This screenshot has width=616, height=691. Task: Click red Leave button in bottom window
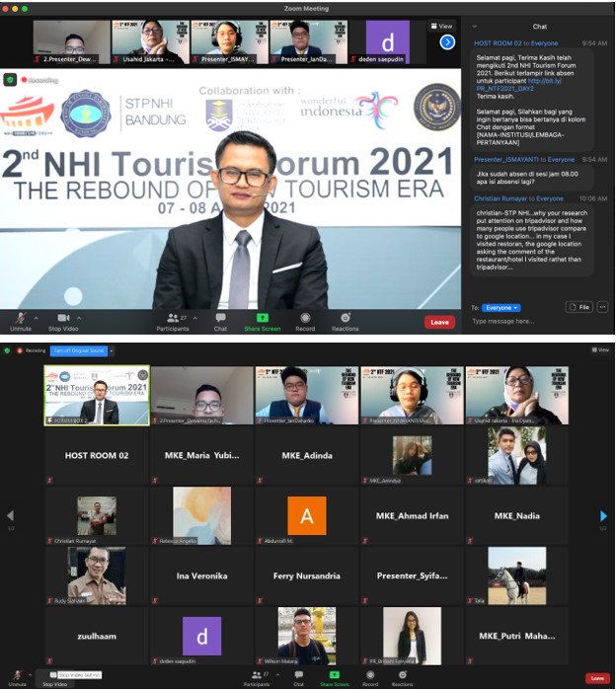pyautogui.click(x=597, y=678)
